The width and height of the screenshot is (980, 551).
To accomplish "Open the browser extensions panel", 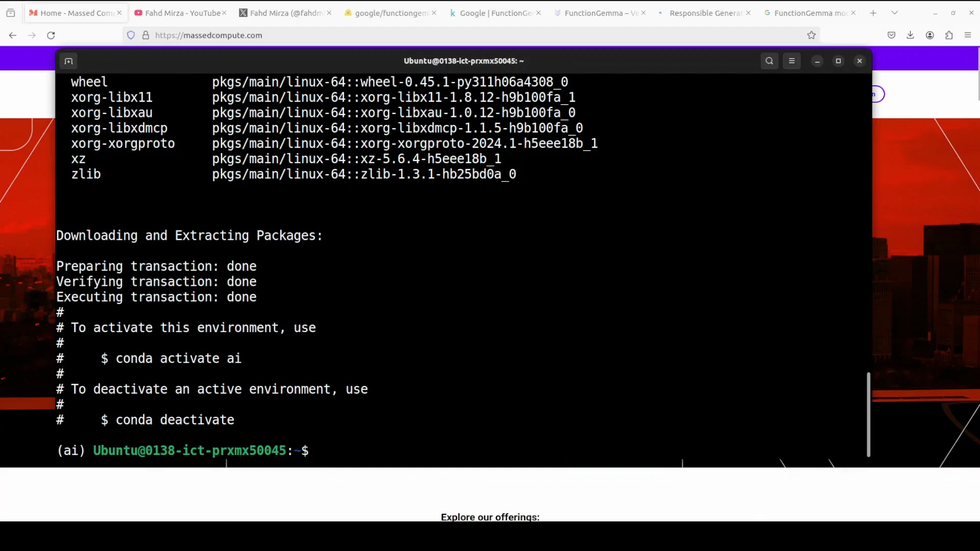I will click(x=949, y=35).
